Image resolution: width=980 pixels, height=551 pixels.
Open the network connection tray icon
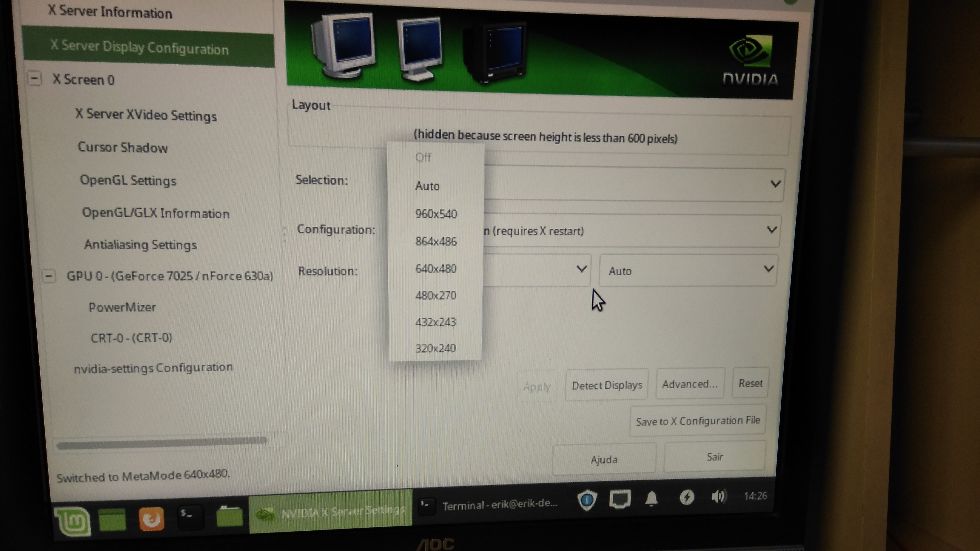pos(620,499)
